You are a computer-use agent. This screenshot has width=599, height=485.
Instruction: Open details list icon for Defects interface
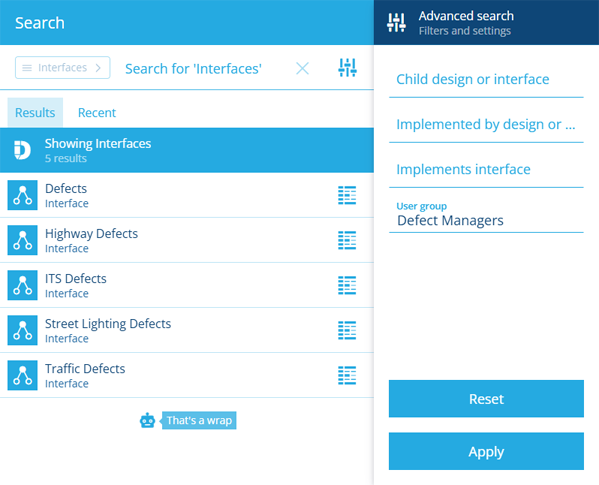347,195
